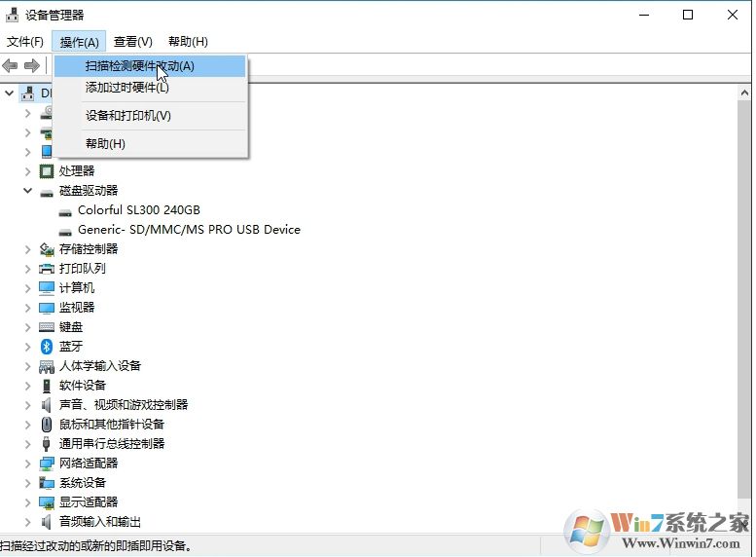Select Colorful SL300 240GB entry

coord(139,210)
